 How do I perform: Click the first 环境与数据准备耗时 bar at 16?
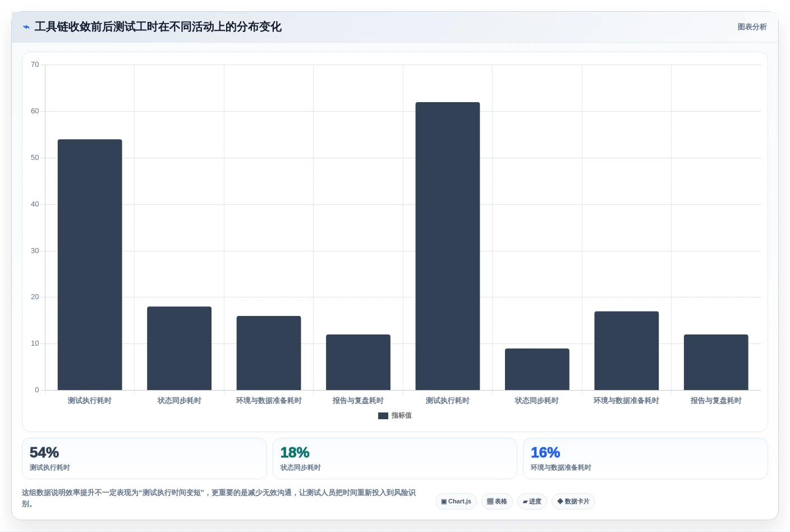(269, 353)
